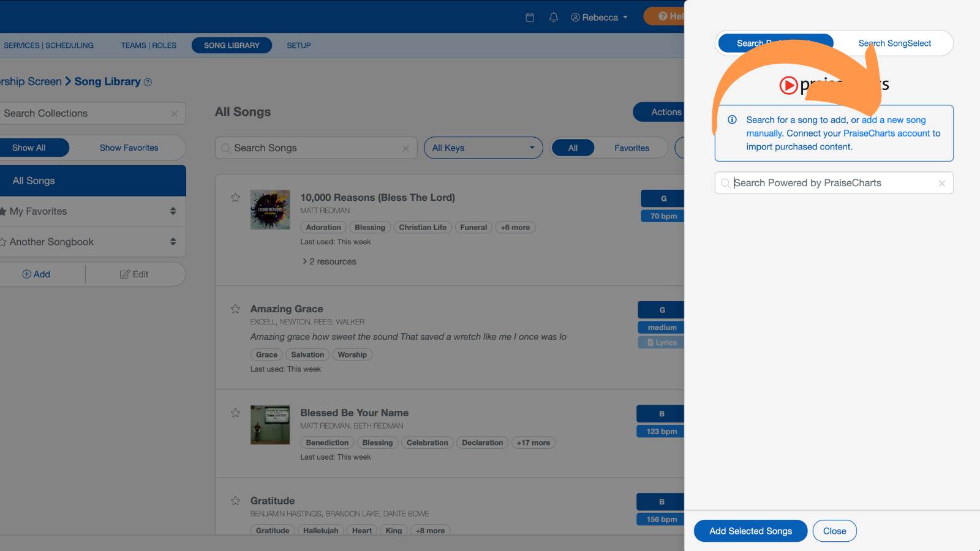
Task: Open the Rebecca user menu
Action: coord(599,17)
